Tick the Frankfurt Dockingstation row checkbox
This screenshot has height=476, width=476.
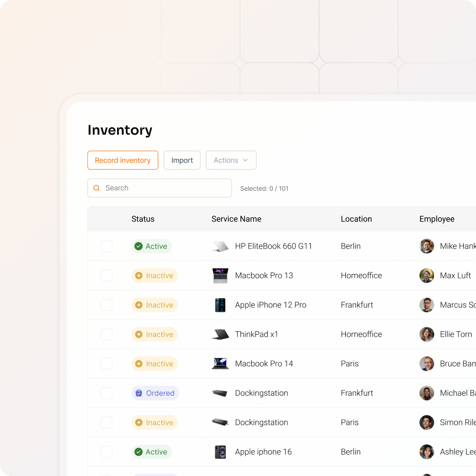(x=106, y=393)
